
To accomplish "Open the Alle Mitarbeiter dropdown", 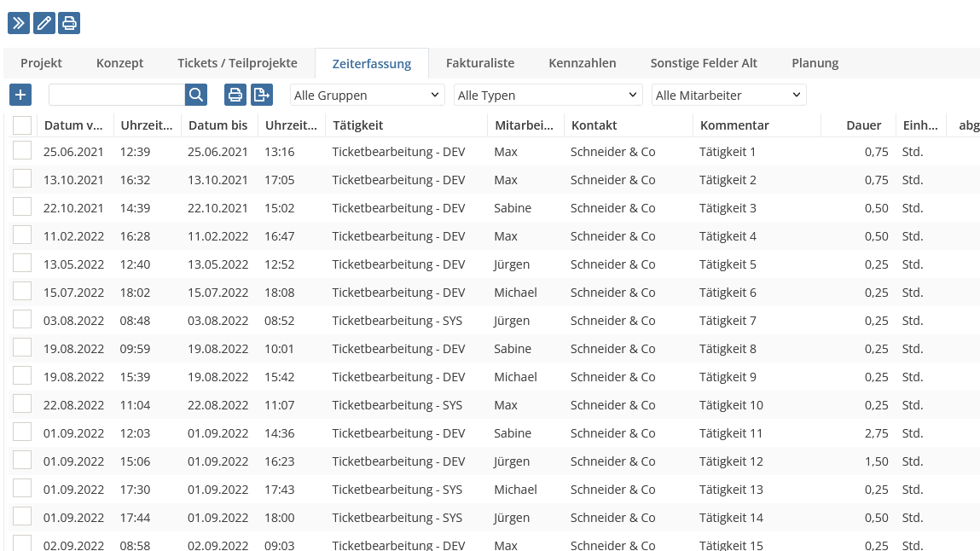I will click(728, 95).
